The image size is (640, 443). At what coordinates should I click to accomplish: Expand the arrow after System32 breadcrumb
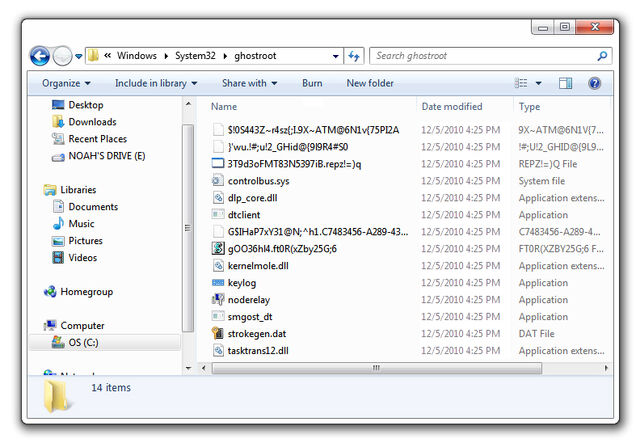click(x=225, y=56)
